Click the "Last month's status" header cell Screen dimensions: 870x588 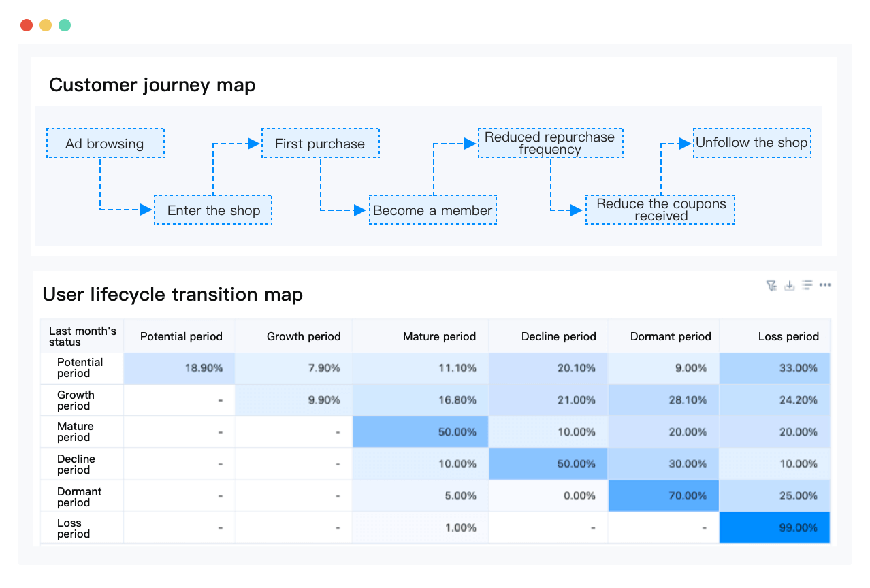pos(81,336)
